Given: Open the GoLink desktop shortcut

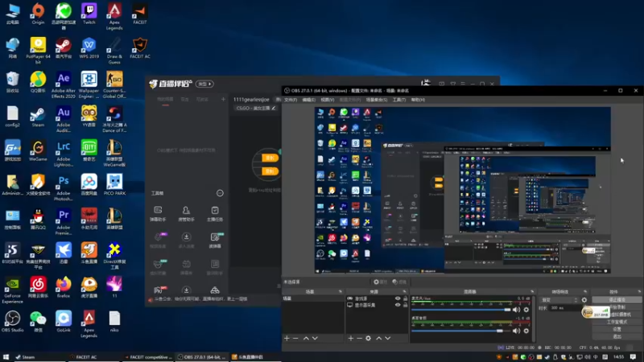Looking at the screenshot, I should point(64,321).
